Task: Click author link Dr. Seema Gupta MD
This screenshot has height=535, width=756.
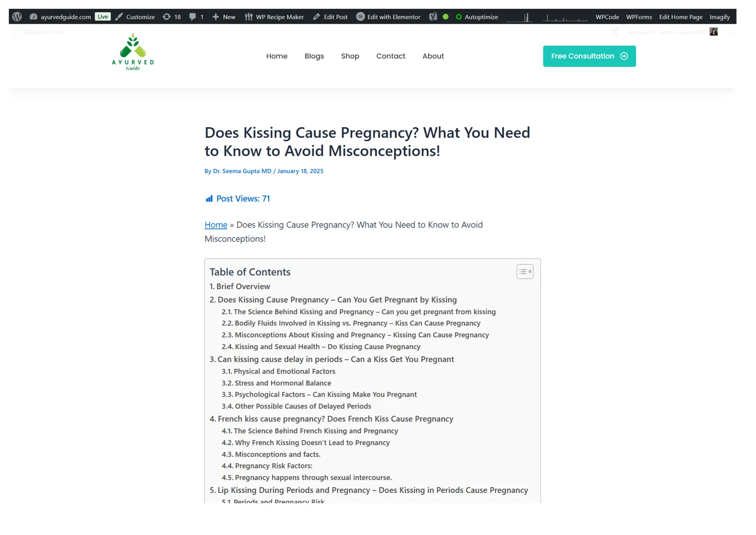Action: point(242,171)
